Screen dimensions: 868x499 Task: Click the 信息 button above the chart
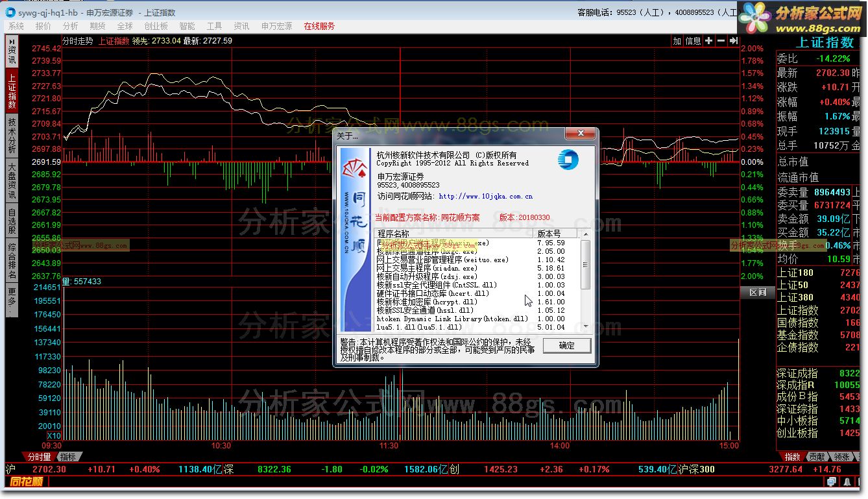coord(693,41)
